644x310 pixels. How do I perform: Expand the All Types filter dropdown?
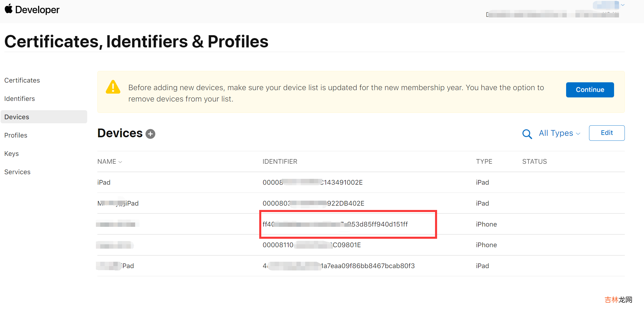(559, 133)
